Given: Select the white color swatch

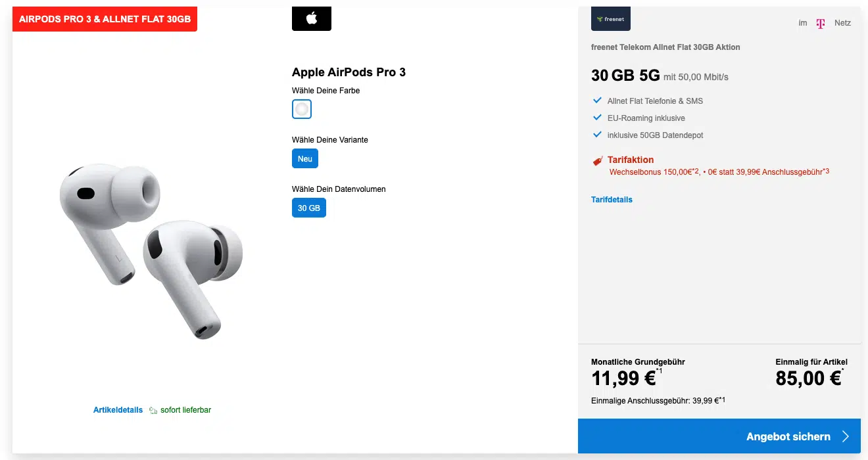Looking at the screenshot, I should [302, 109].
